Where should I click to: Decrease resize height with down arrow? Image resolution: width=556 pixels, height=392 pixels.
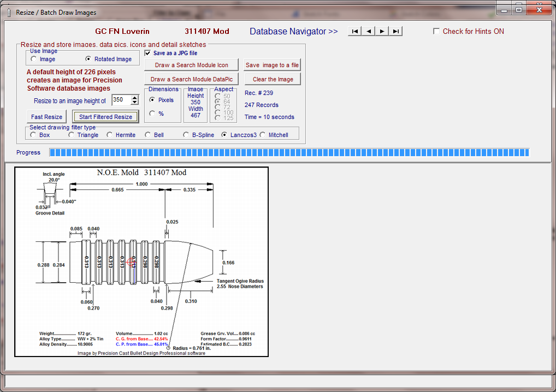click(134, 103)
